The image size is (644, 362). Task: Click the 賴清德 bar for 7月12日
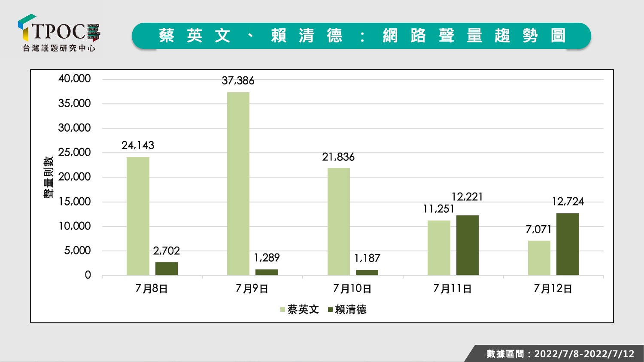tap(568, 244)
